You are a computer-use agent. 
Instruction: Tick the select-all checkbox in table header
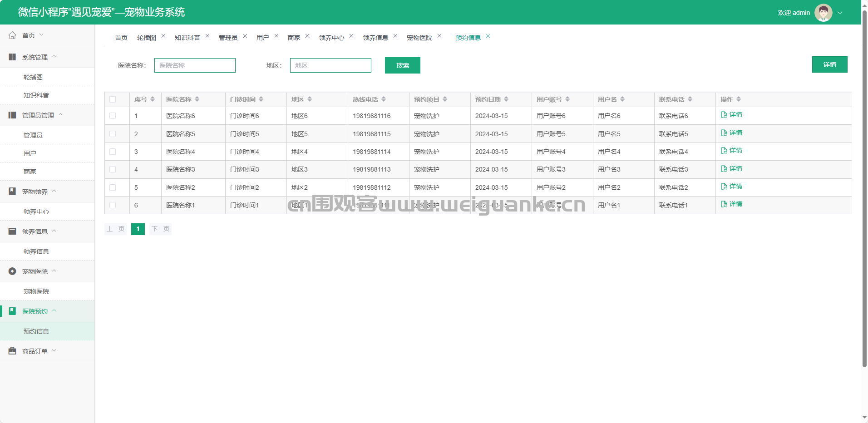pyautogui.click(x=113, y=99)
